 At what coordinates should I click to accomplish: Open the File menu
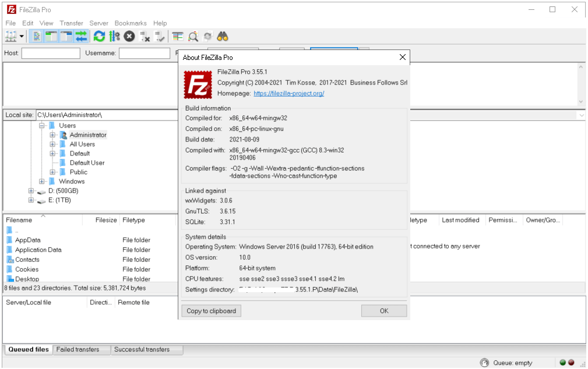[x=10, y=23]
